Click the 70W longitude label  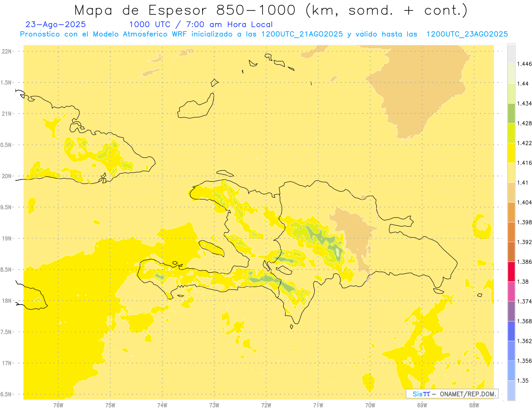point(370,405)
